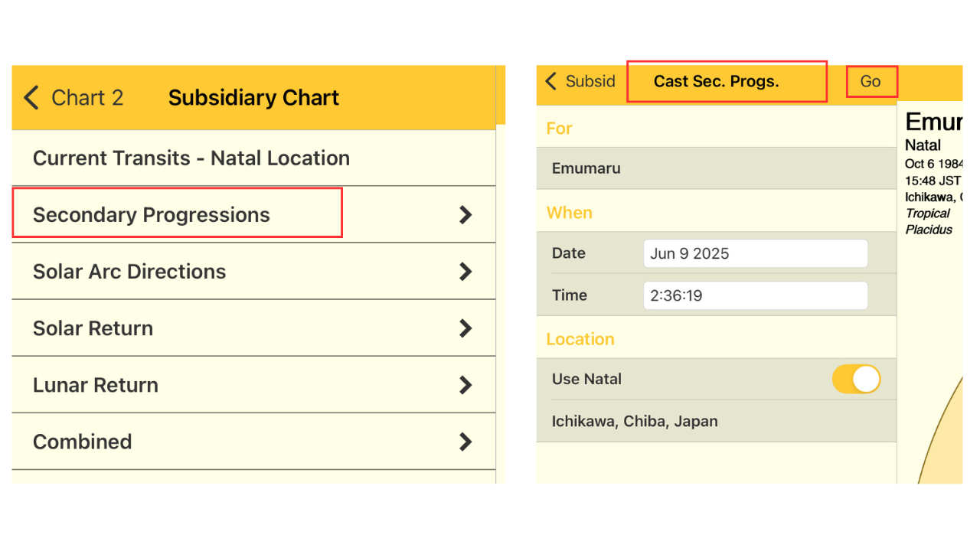Expand Solar Arc Directions chevron arrow
The image size is (980, 551).
[465, 272]
